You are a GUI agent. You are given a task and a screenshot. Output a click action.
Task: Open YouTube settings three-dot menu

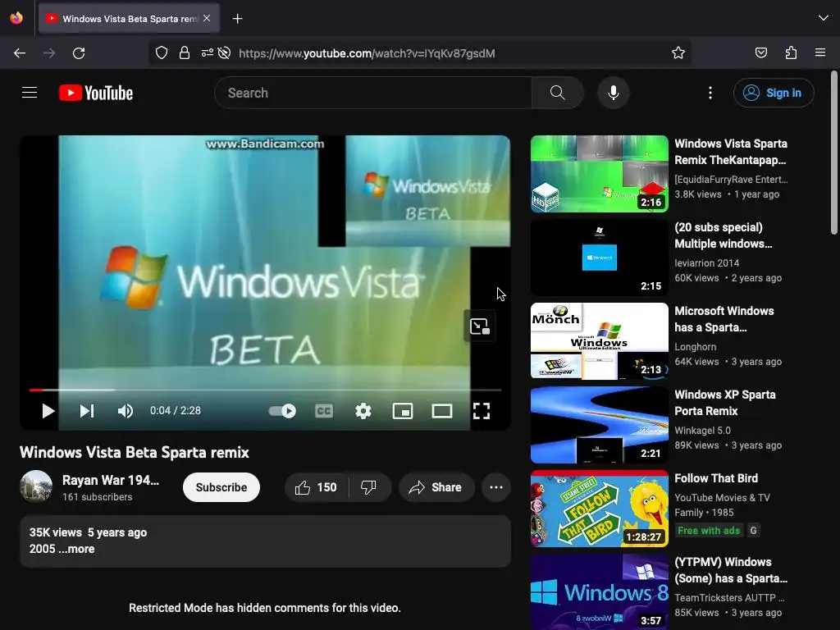point(710,93)
